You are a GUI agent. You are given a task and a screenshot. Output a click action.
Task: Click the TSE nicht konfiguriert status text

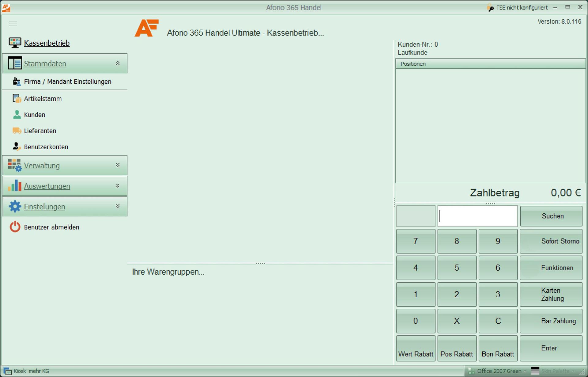tap(522, 7)
